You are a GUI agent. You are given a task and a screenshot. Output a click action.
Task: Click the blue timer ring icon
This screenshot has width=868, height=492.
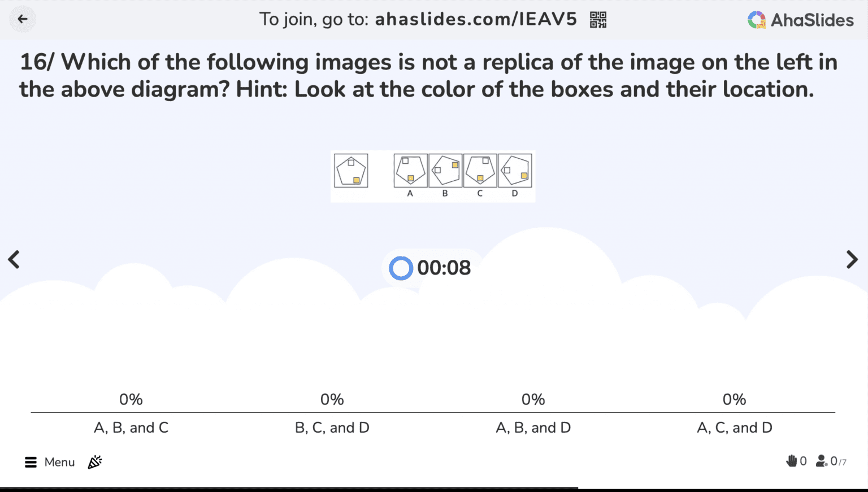(x=401, y=268)
